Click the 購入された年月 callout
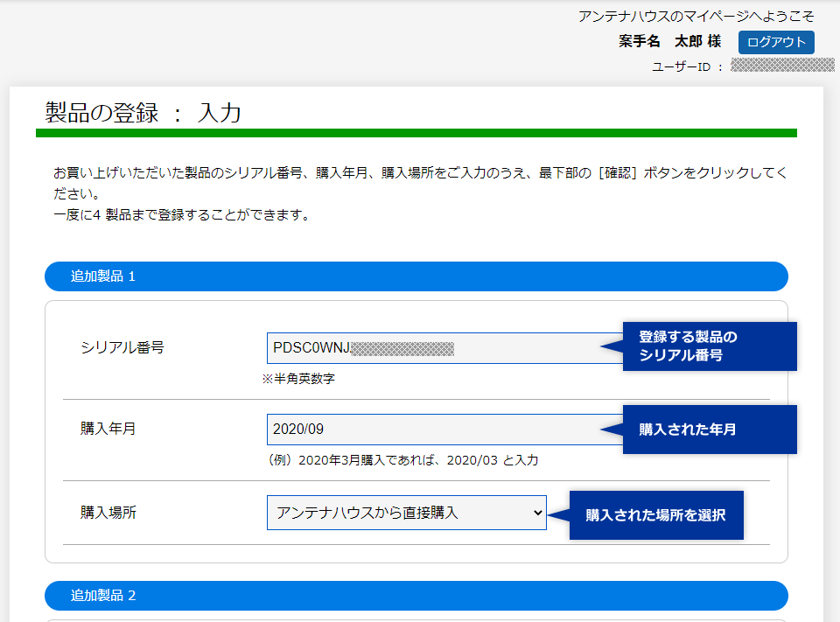The width and height of the screenshot is (840, 622). click(709, 430)
